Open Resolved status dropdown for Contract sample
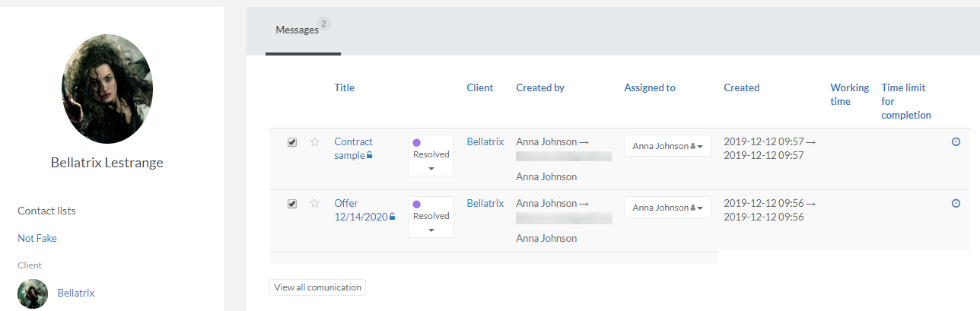The image size is (980, 311). [431, 155]
